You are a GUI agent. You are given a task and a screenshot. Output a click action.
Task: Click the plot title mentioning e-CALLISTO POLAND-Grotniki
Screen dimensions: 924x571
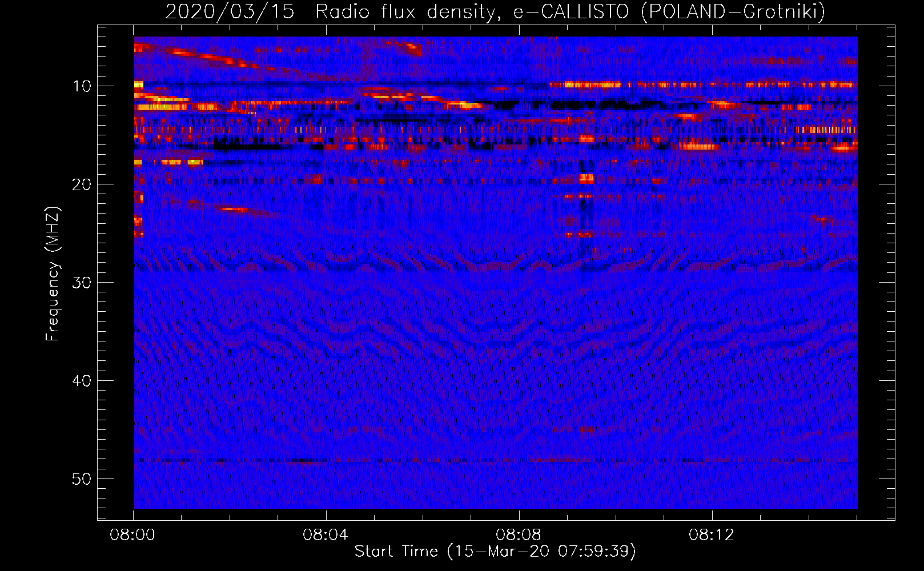pyautogui.click(x=495, y=11)
